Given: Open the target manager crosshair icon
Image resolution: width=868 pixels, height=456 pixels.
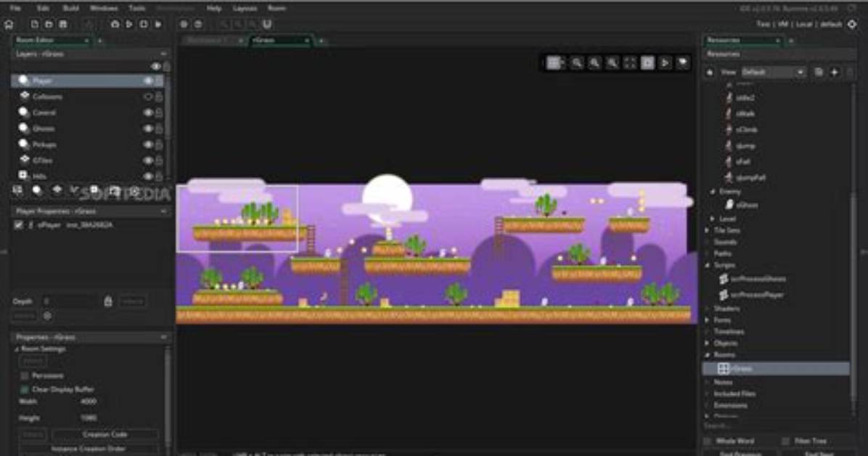Looking at the screenshot, I should pyautogui.click(x=852, y=25).
